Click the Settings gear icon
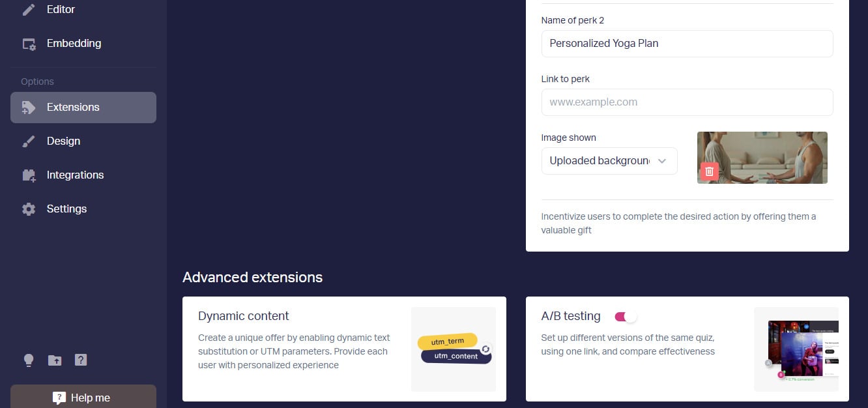The image size is (868, 408). coord(29,209)
